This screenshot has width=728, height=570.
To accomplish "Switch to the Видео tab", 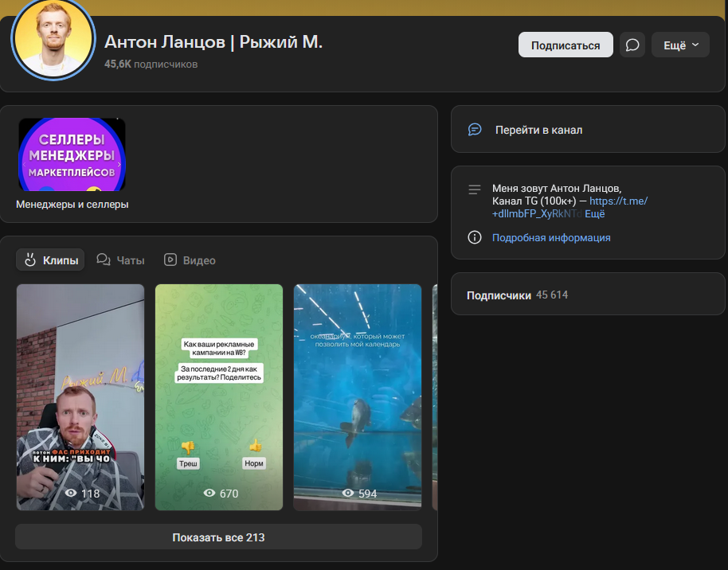I will click(x=190, y=260).
